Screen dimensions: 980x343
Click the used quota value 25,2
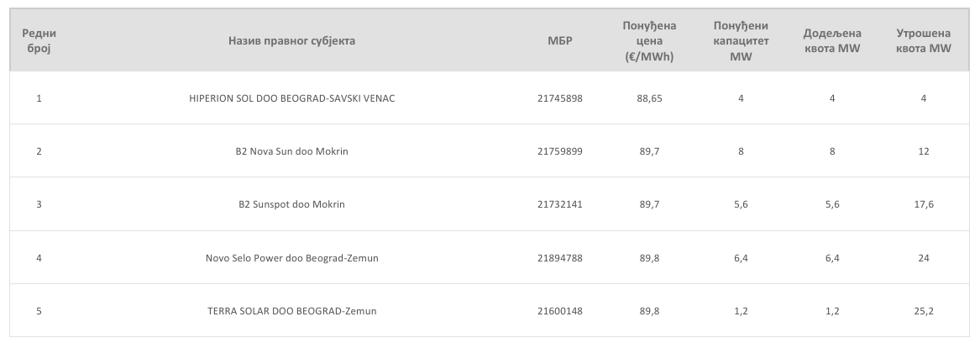point(923,311)
